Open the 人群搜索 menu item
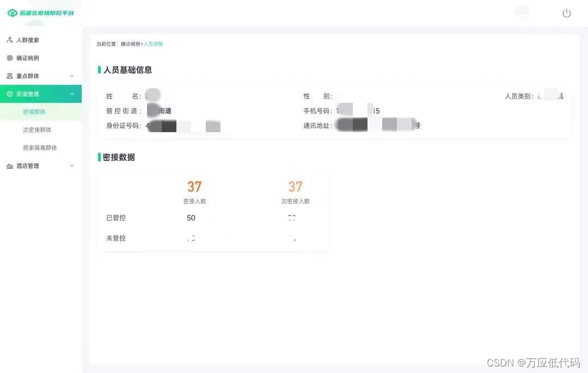The height and width of the screenshot is (373, 588). click(28, 40)
